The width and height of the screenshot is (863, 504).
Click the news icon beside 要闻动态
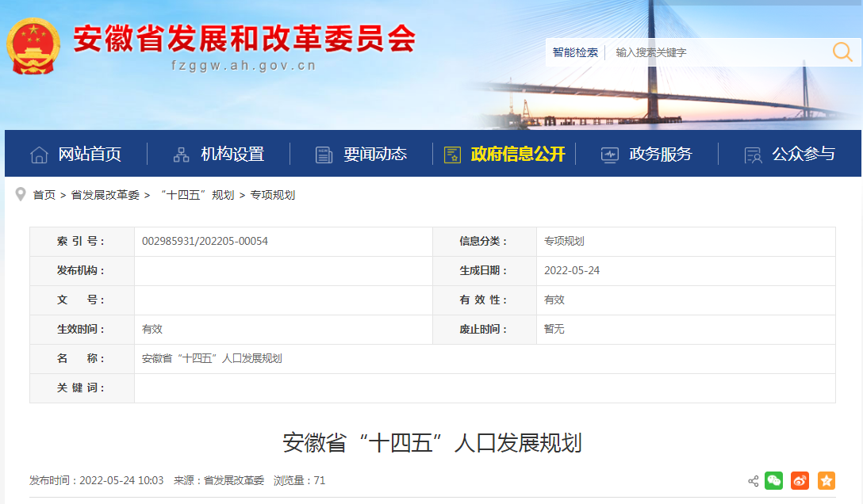(324, 155)
